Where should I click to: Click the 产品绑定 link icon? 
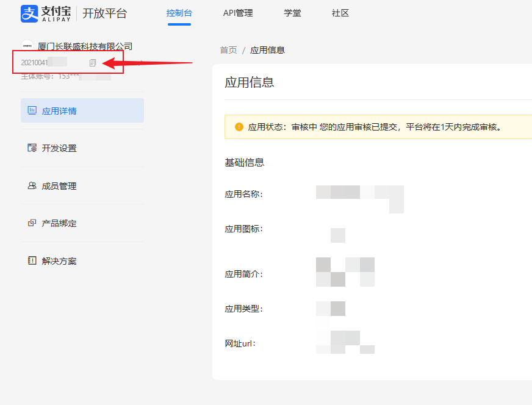32,223
